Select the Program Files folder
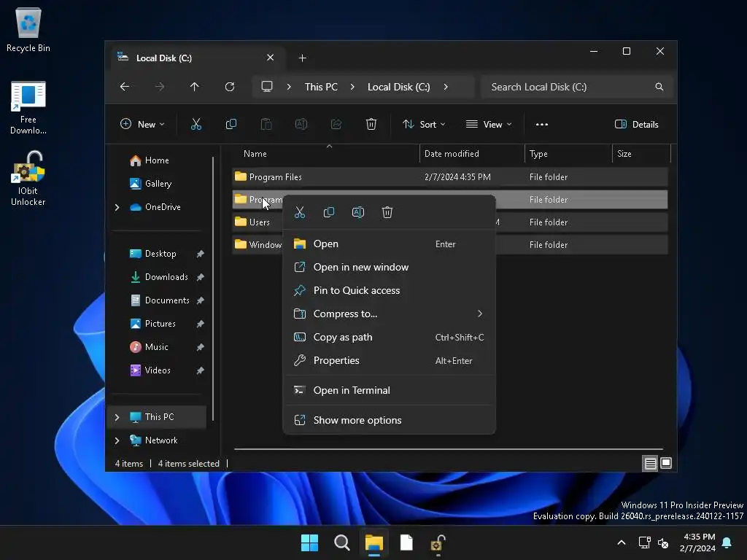This screenshot has width=747, height=560. [449, 177]
